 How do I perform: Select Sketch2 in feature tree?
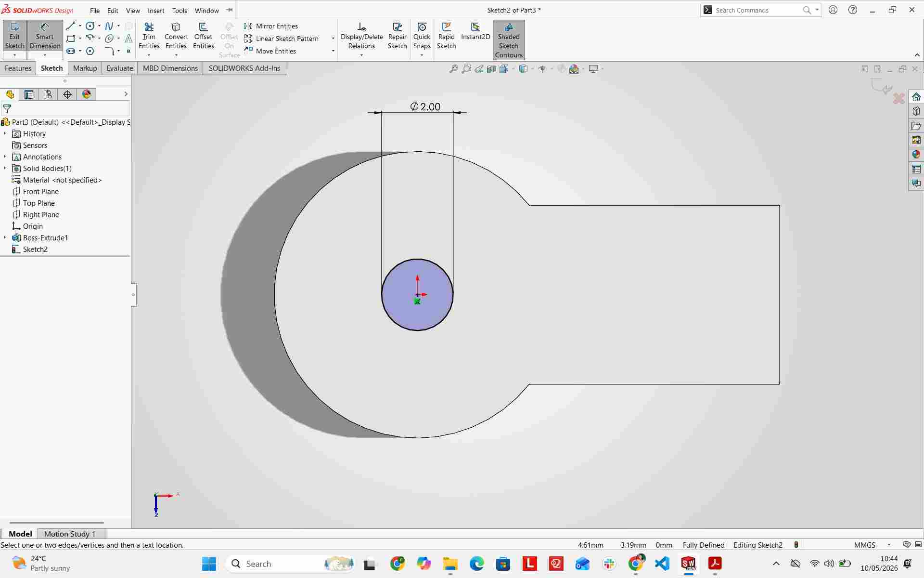tap(35, 249)
